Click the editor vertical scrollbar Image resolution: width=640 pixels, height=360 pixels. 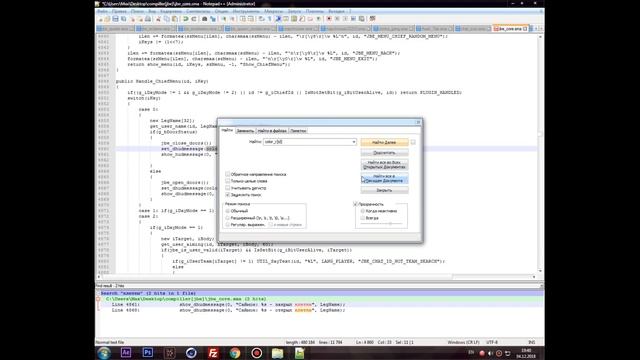(540, 153)
